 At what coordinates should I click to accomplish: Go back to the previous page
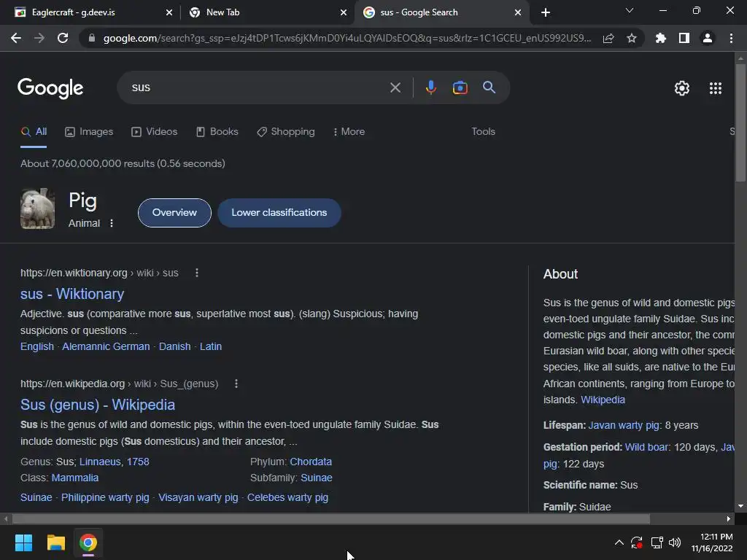(x=16, y=38)
